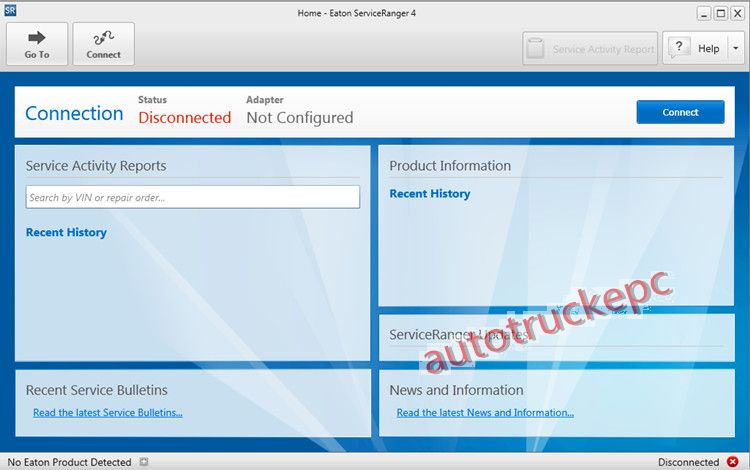Click the blue Connect button in Connection panel
Image resolution: width=750 pixels, height=470 pixels.
[680, 112]
